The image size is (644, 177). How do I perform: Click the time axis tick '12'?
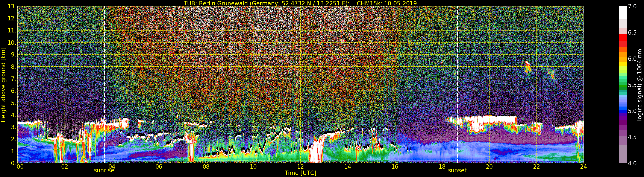[300, 166]
